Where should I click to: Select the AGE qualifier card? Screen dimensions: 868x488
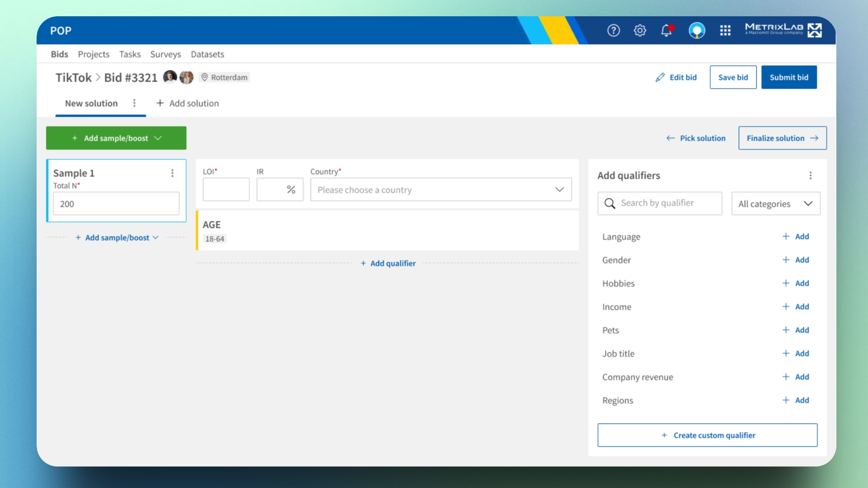click(387, 230)
